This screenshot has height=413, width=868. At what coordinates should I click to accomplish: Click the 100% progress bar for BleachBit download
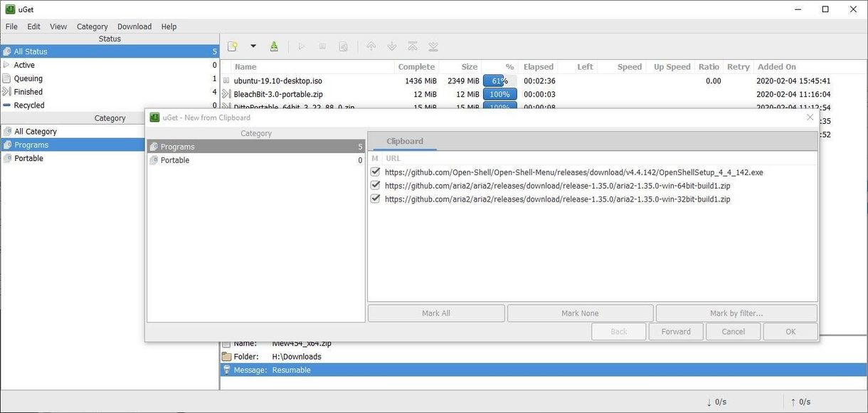pyautogui.click(x=499, y=94)
